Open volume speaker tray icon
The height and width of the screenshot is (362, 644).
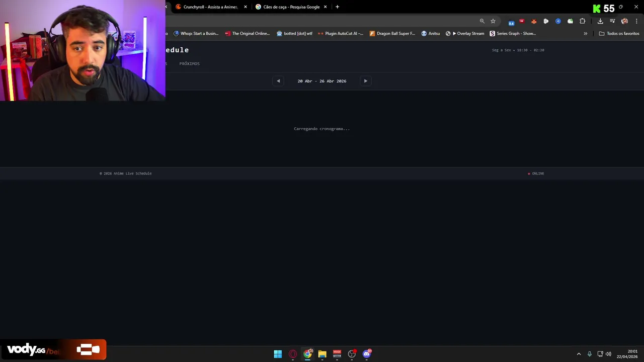point(608,354)
